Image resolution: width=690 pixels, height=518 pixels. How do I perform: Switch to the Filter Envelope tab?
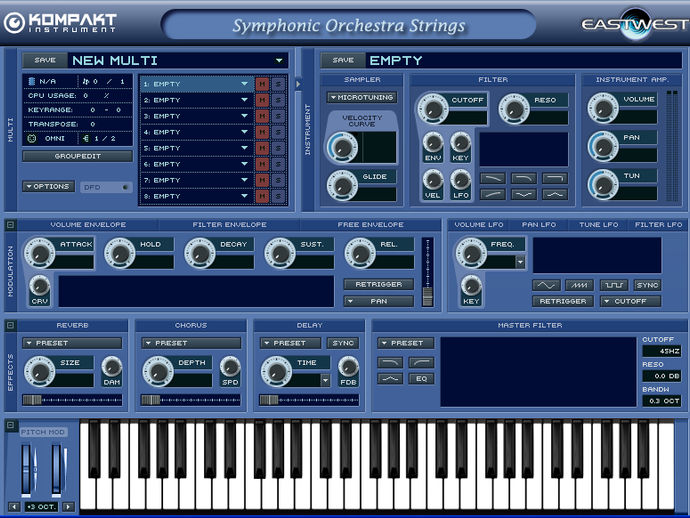[229, 224]
